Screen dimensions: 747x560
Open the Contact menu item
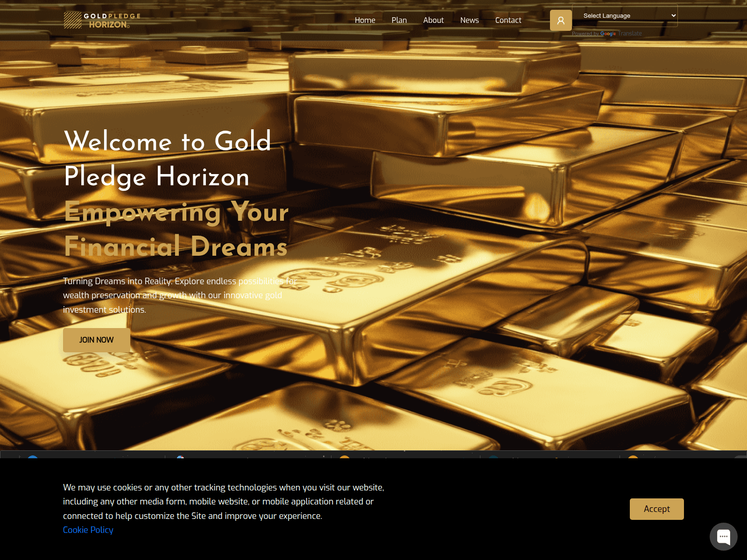tap(508, 20)
